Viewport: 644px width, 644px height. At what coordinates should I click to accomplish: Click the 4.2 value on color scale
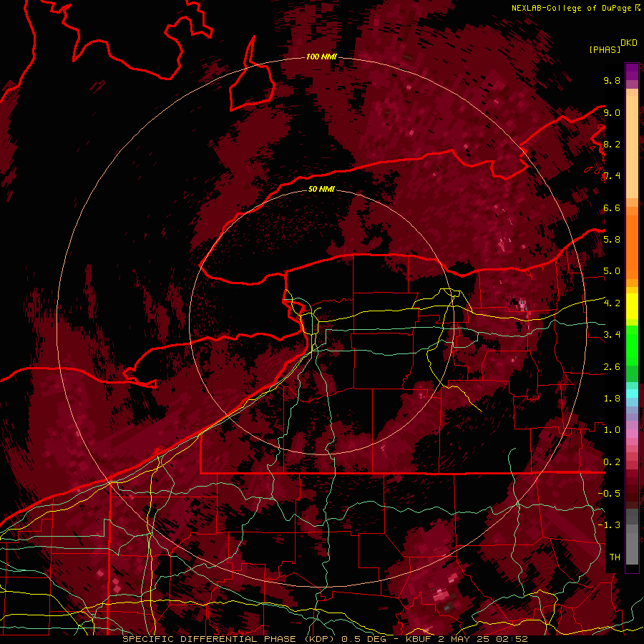pyautogui.click(x=612, y=303)
